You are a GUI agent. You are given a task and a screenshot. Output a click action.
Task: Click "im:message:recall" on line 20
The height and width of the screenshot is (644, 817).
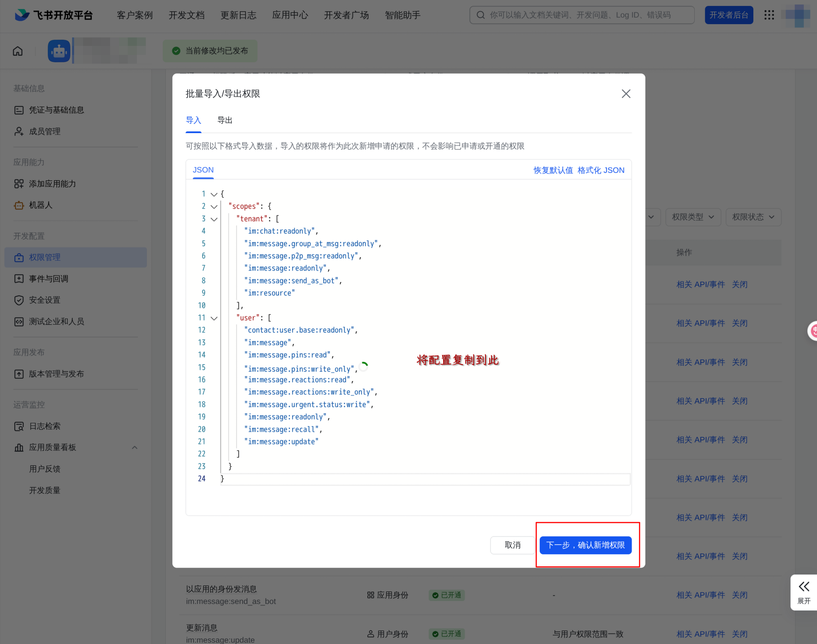pos(281,429)
